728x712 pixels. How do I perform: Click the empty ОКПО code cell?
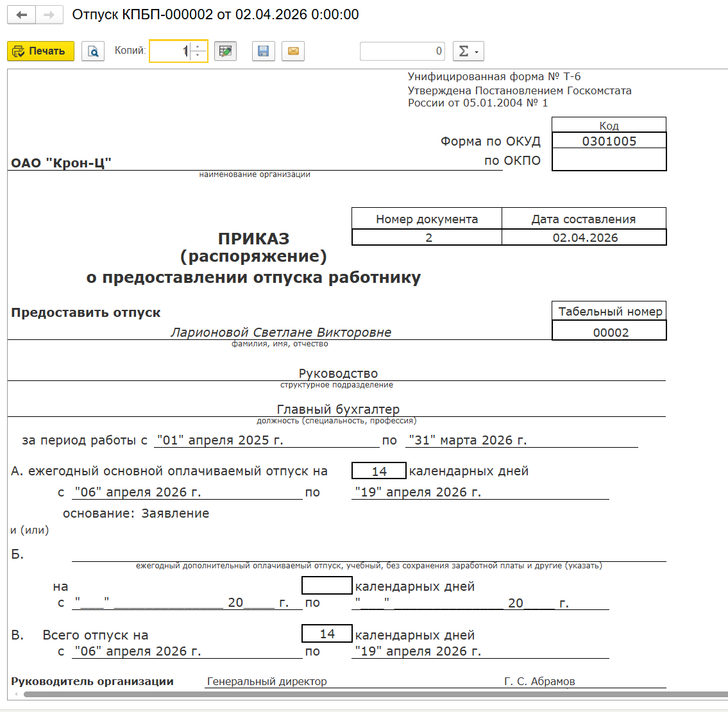click(x=609, y=159)
